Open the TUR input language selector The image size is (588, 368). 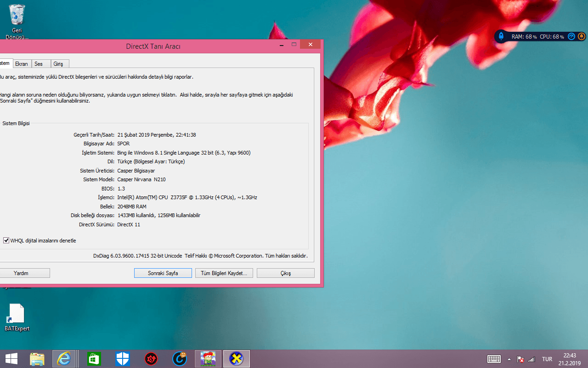pos(547,359)
